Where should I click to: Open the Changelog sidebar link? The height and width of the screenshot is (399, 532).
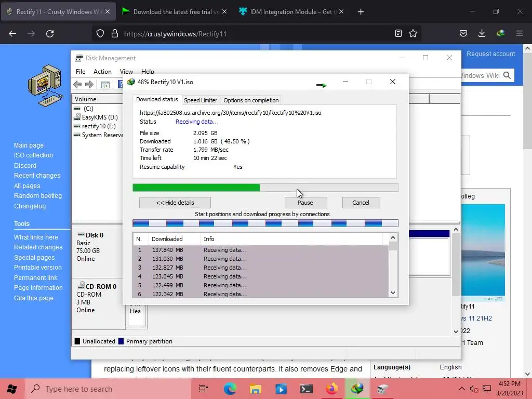pyautogui.click(x=30, y=206)
